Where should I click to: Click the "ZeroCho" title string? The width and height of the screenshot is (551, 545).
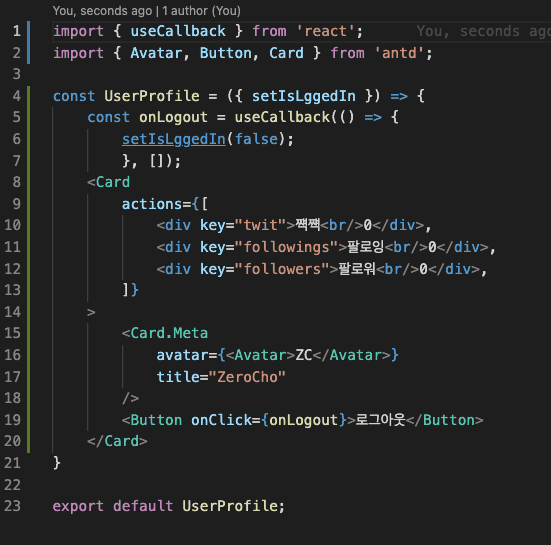247,377
